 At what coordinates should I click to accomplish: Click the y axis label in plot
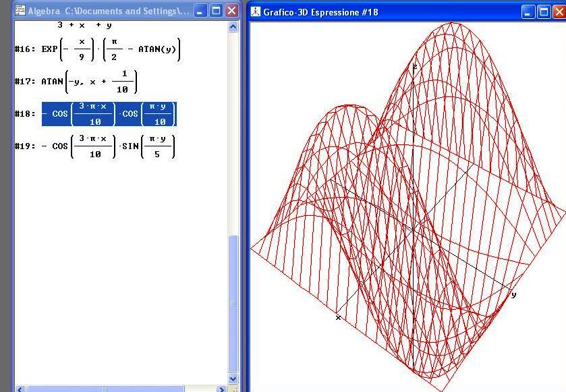click(x=513, y=295)
